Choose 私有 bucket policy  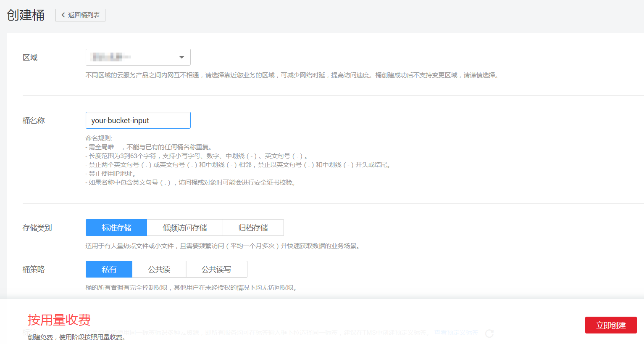click(109, 269)
